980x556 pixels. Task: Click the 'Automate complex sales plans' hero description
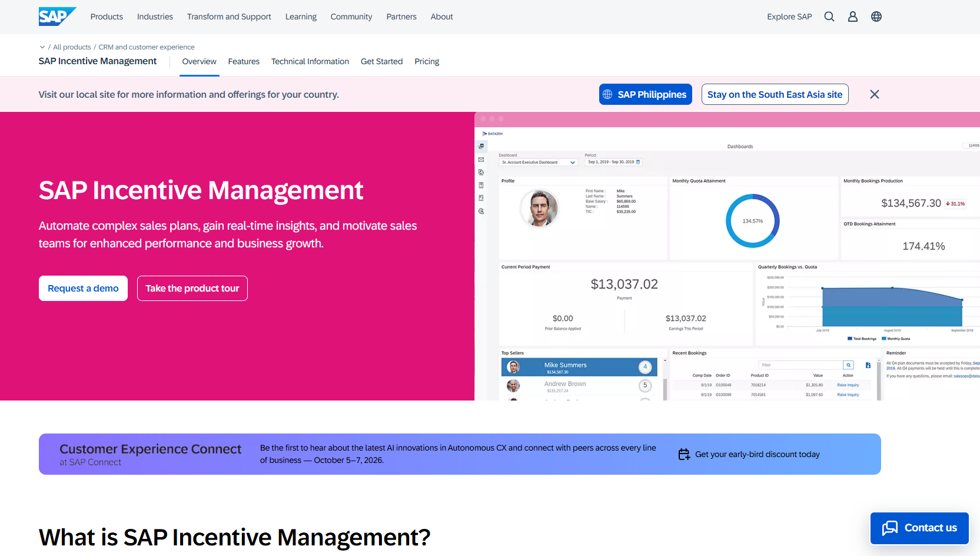pyautogui.click(x=228, y=234)
